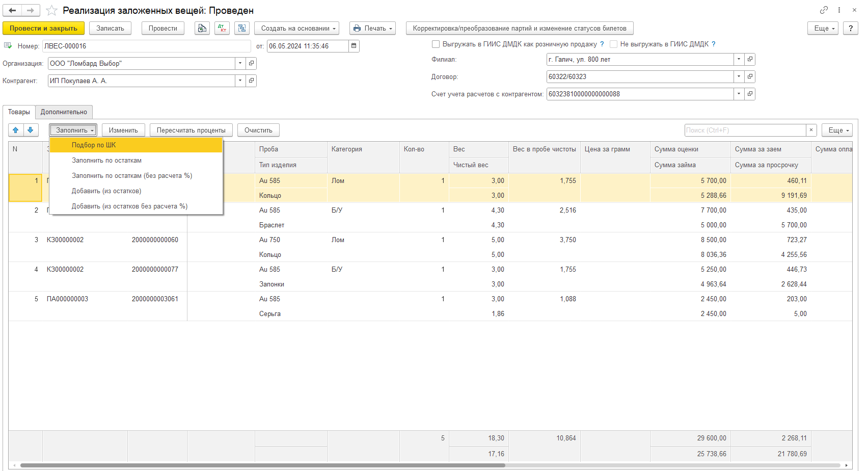Toggle Выгружать в ГИИС ДМДК как розничную продажу
The height and width of the screenshot is (471, 868).
[x=436, y=44]
